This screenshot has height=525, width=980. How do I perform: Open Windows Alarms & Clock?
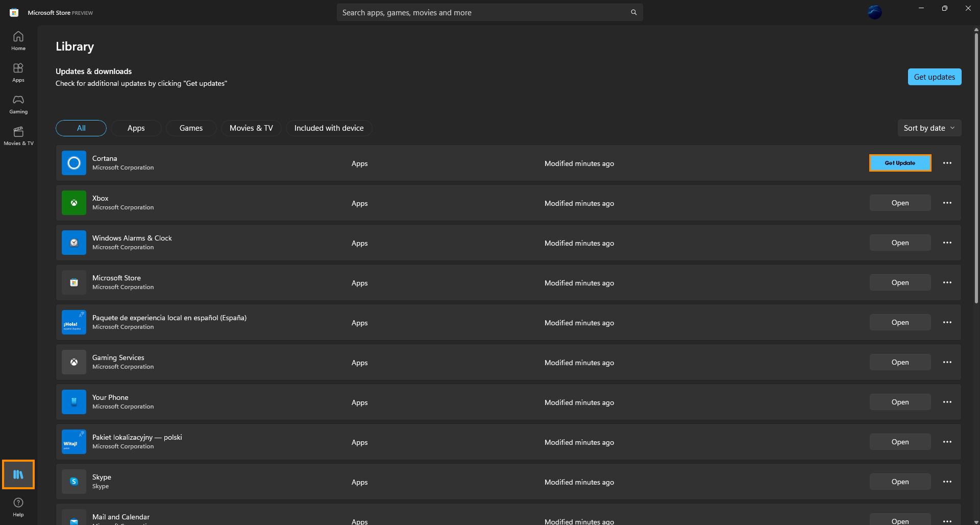click(x=900, y=243)
